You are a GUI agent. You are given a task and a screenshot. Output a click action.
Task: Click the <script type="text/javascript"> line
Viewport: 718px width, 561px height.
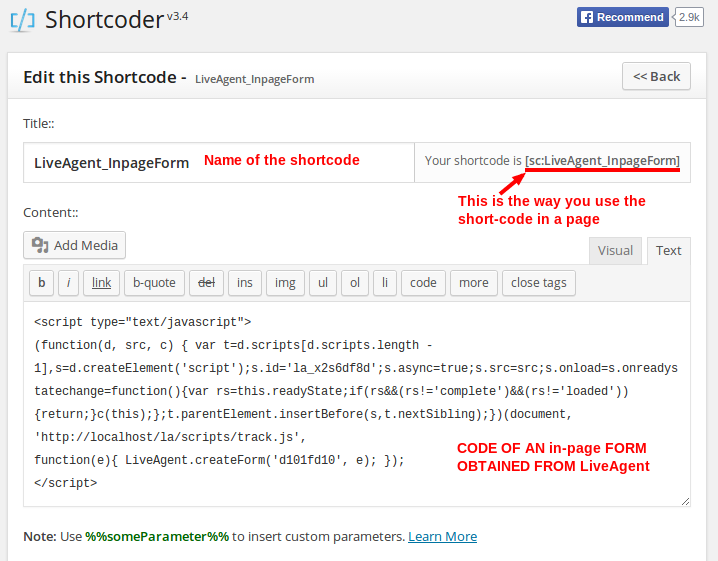142,322
